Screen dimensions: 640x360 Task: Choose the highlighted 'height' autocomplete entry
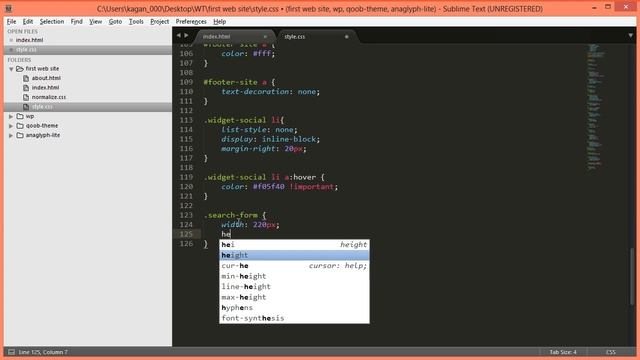(x=294, y=255)
